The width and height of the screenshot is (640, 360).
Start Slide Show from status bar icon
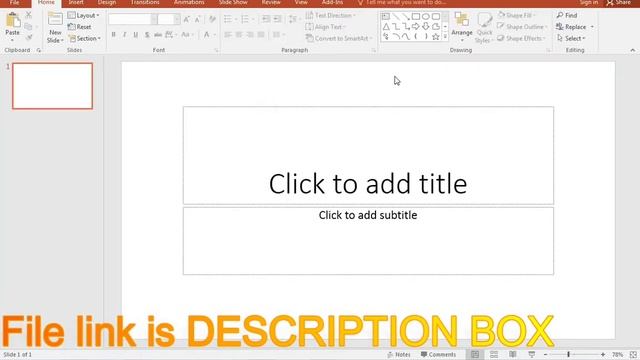click(531, 354)
